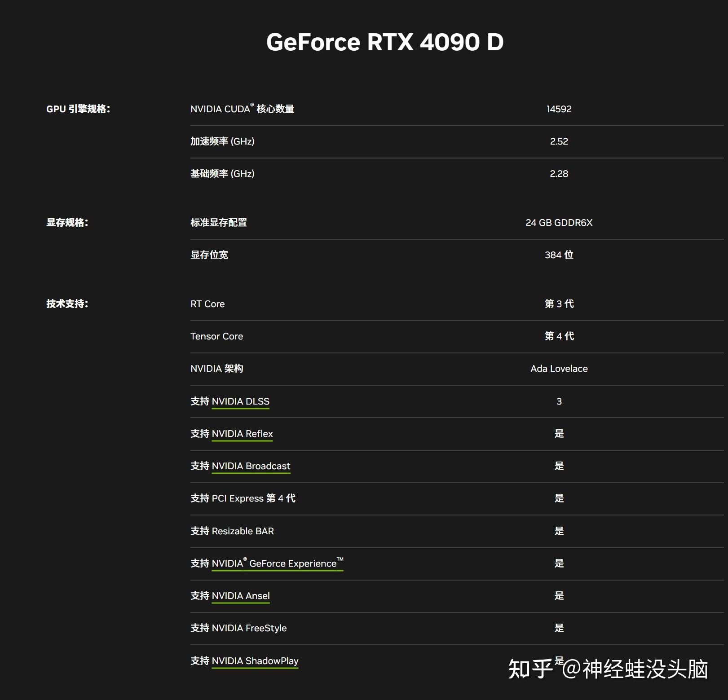728x700 pixels.
Task: Click the GPU 引擎规格 section header
Action: pyautogui.click(x=79, y=108)
